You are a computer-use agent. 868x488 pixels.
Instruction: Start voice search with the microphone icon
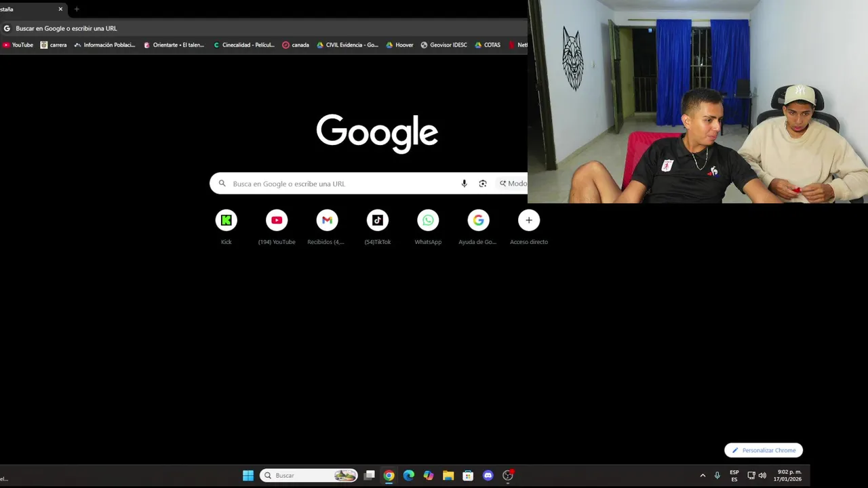coord(464,184)
